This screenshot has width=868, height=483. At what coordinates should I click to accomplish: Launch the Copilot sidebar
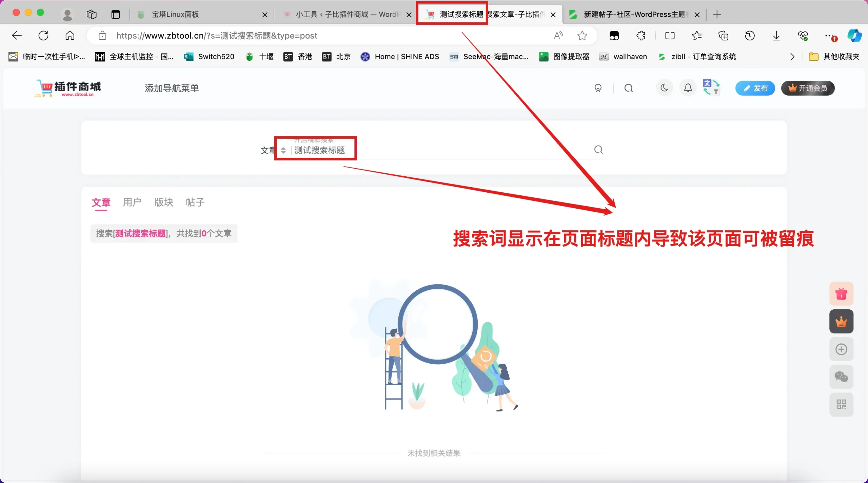pyautogui.click(x=854, y=36)
